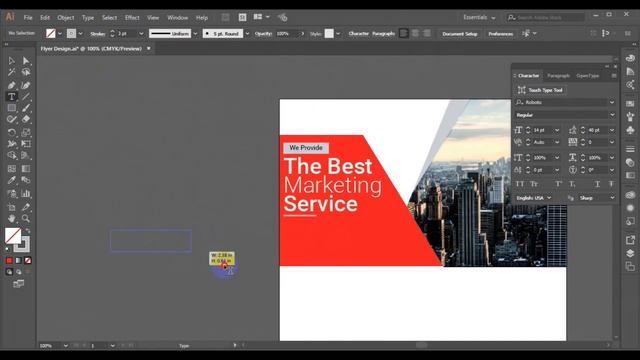This screenshot has width=640, height=360.
Task: Click the Preferences button
Action: pyautogui.click(x=500, y=34)
